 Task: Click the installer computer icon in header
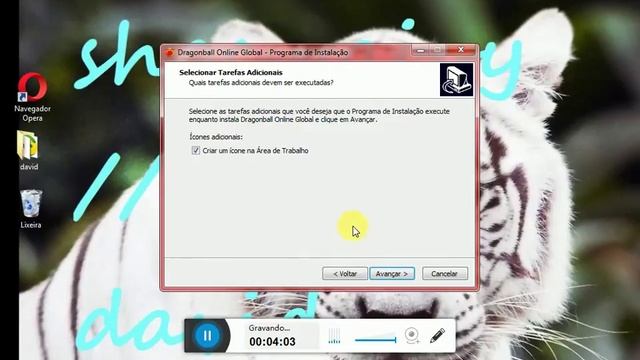tap(456, 80)
